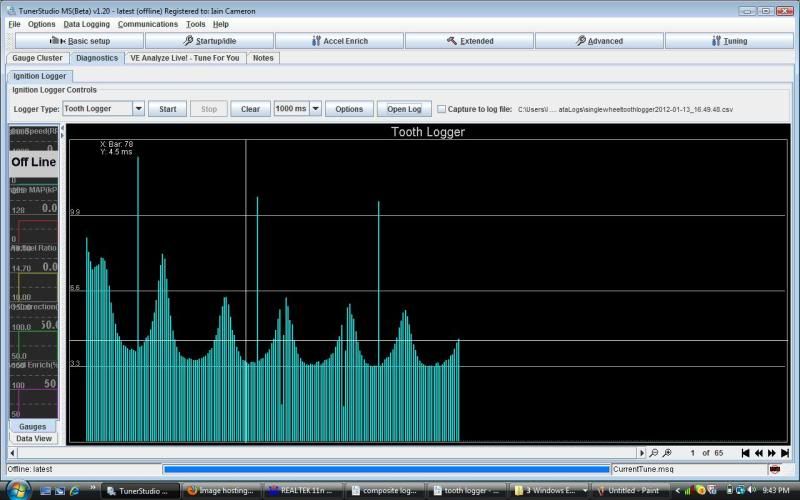Open the Advanced toolbar menu
Viewport: 800px width, 500px height.
[x=599, y=41]
